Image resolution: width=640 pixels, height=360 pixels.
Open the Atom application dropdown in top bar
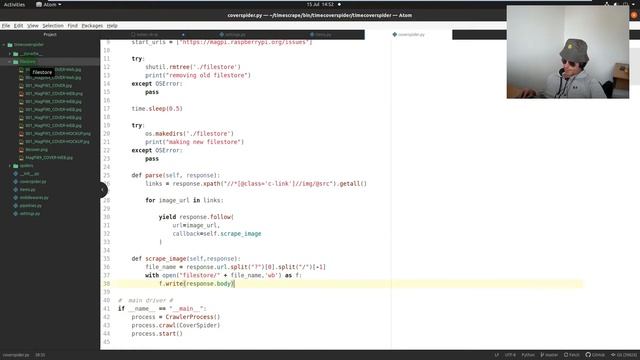[49, 4]
